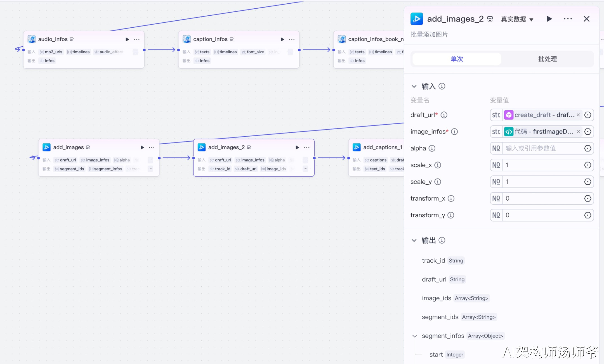Open more options in add_images_2 panel header
604x364 pixels.
point(568,19)
